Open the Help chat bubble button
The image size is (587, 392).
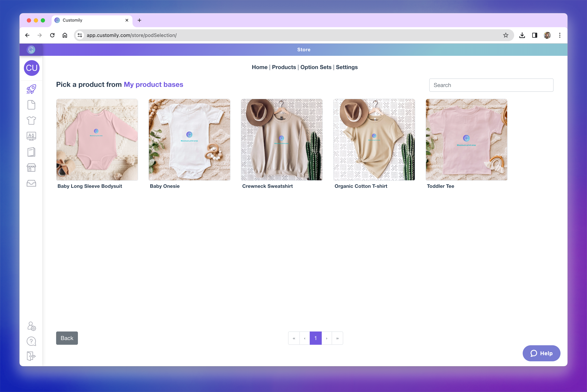pyautogui.click(x=541, y=353)
